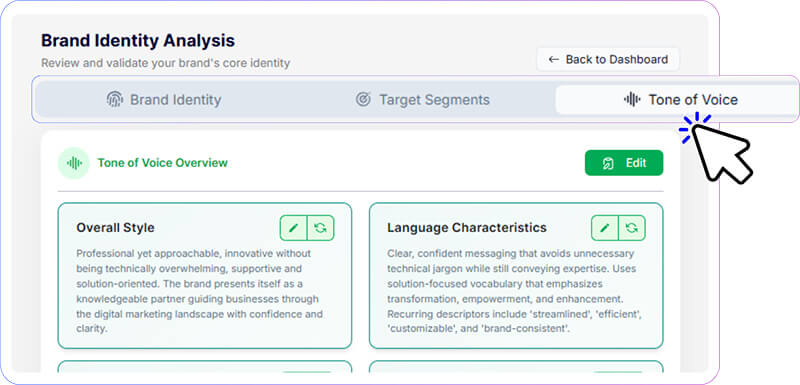Click the waveform icon on Tone of Voice tab
Screen dimensions: 800x385
tap(632, 99)
